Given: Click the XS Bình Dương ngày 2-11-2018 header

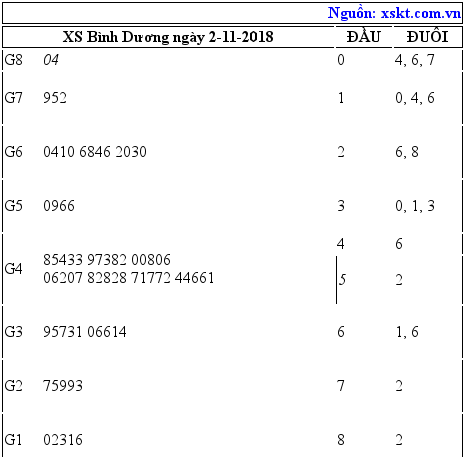Looking at the screenshot, I should (168, 37).
